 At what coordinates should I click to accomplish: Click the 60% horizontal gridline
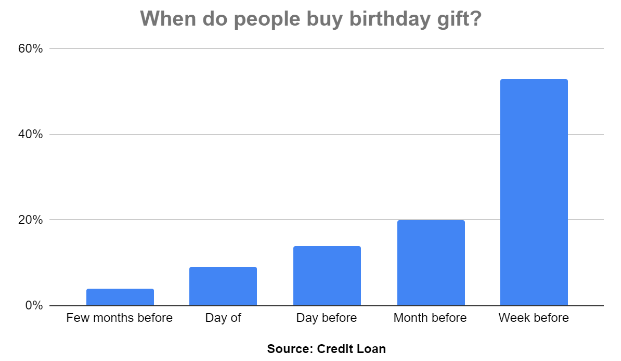coord(327,49)
